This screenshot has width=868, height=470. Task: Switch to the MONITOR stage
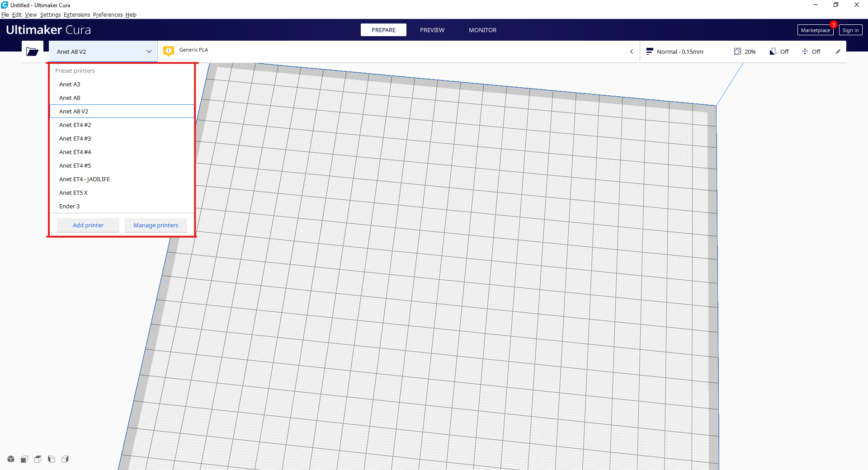[x=482, y=30]
